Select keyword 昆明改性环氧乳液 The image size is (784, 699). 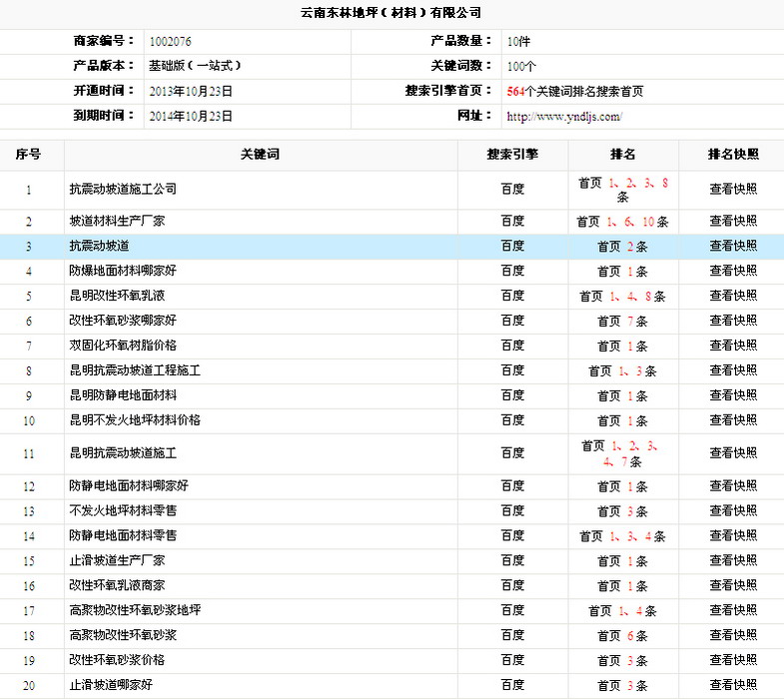[x=117, y=296]
